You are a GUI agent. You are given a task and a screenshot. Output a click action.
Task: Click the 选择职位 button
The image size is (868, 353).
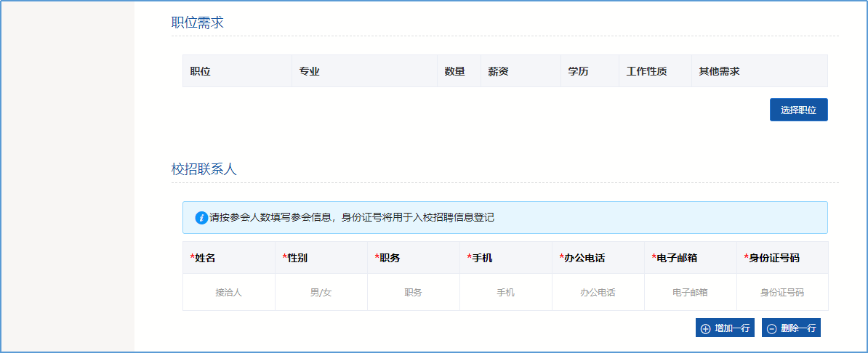click(x=798, y=110)
